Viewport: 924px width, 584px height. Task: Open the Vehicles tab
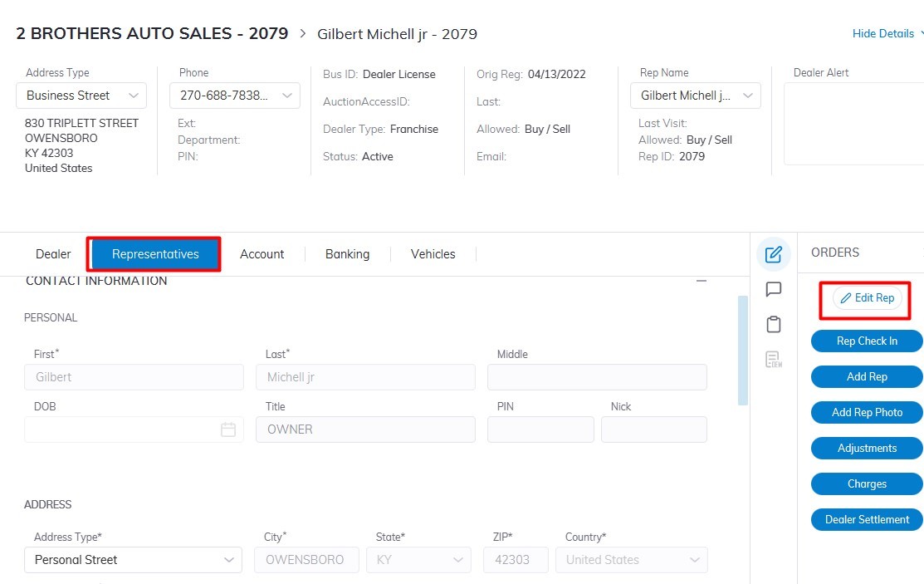[x=433, y=254]
